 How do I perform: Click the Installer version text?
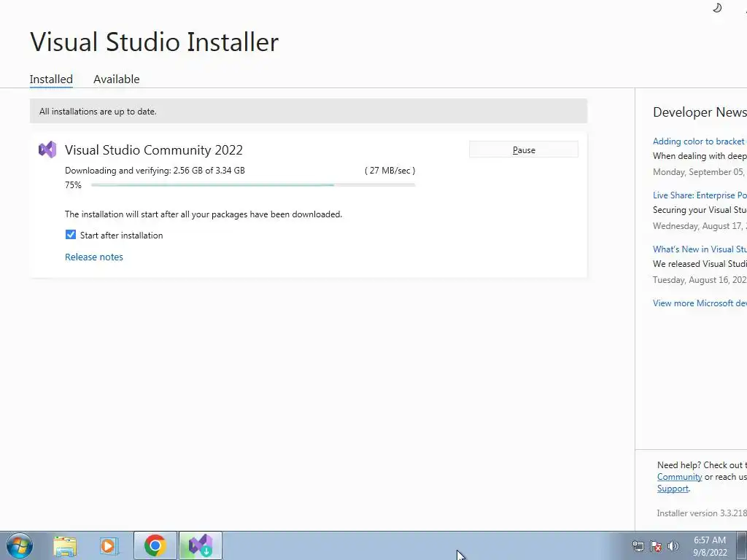coord(701,513)
